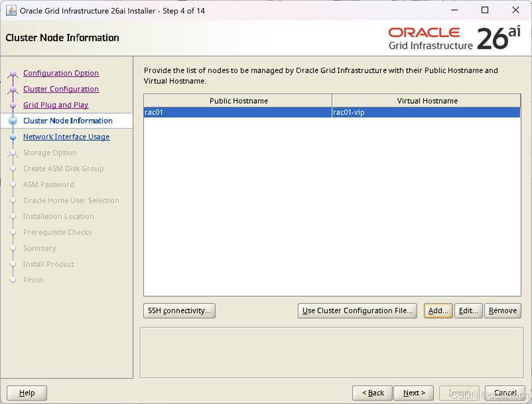Close the Oracle installer window
The height and width of the screenshot is (404, 532).
coord(515,10)
